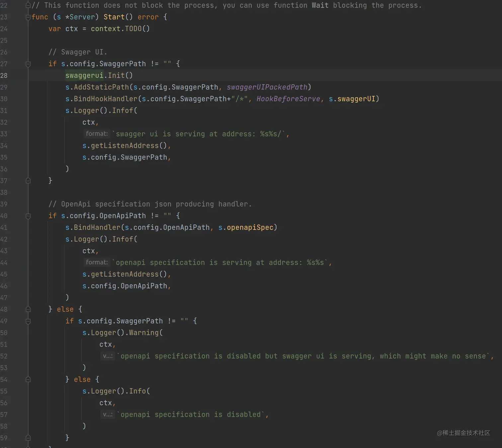Screen dimensions: 502x448
Task: Click 'ctx,' argument on line 56
Action: 107,403
